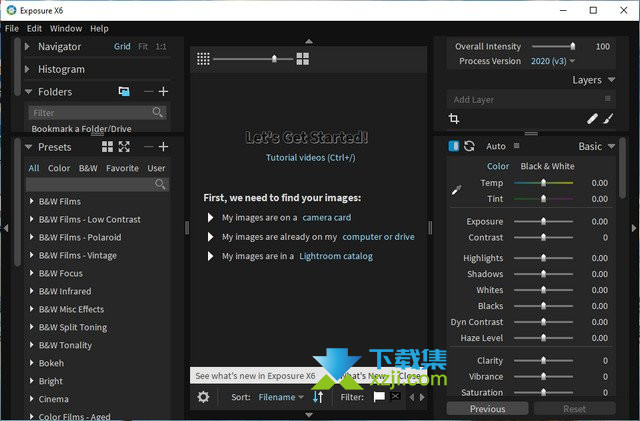Hide the left panel with edge arrow
The image size is (640, 421).
(x=6, y=228)
